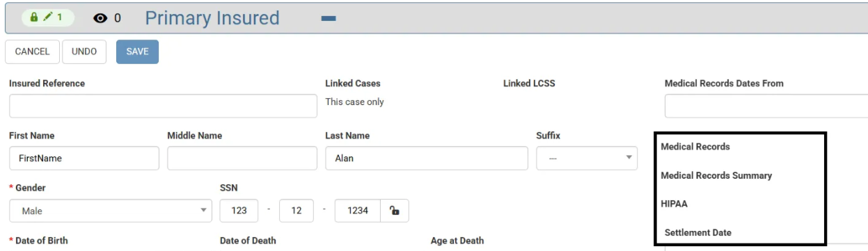Toggle the SSN unlock padlock icon

coord(394,211)
